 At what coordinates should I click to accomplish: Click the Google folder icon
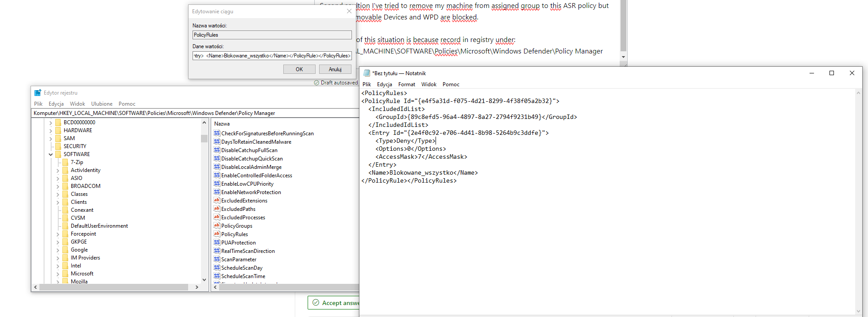[x=66, y=250]
